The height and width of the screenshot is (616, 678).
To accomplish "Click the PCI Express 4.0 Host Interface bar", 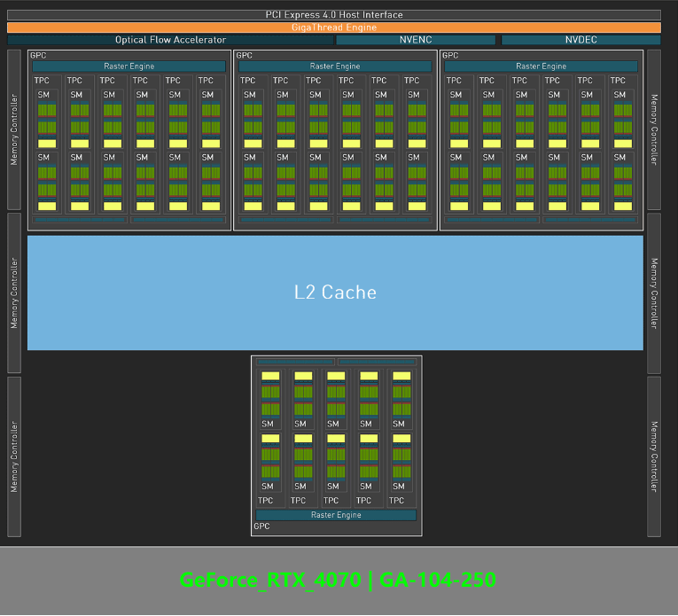I will (x=334, y=15).
